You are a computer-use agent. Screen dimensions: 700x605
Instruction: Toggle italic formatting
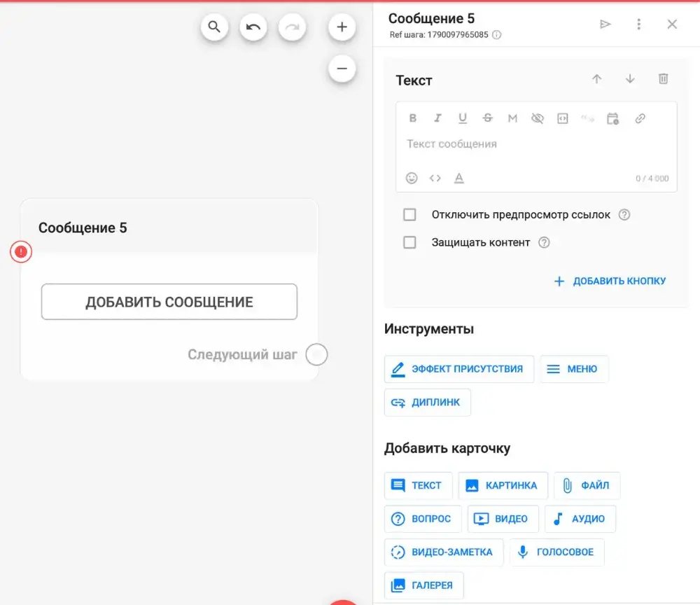click(438, 118)
